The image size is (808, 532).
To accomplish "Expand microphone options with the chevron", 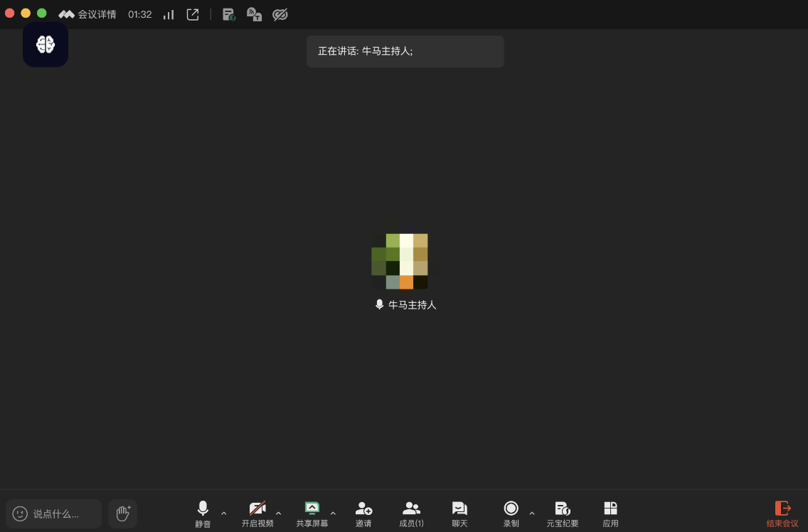I will tap(224, 513).
